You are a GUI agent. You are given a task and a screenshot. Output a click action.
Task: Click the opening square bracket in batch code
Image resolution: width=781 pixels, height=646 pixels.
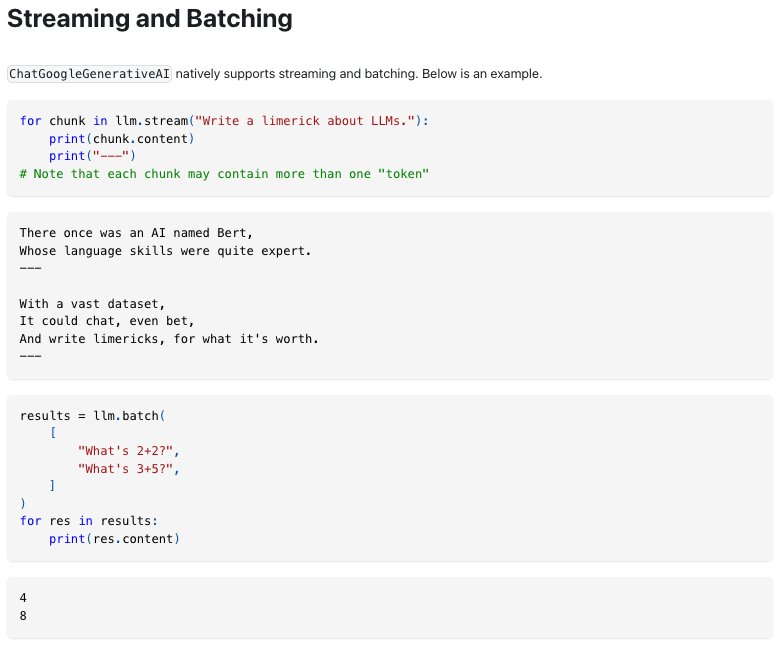point(53,433)
